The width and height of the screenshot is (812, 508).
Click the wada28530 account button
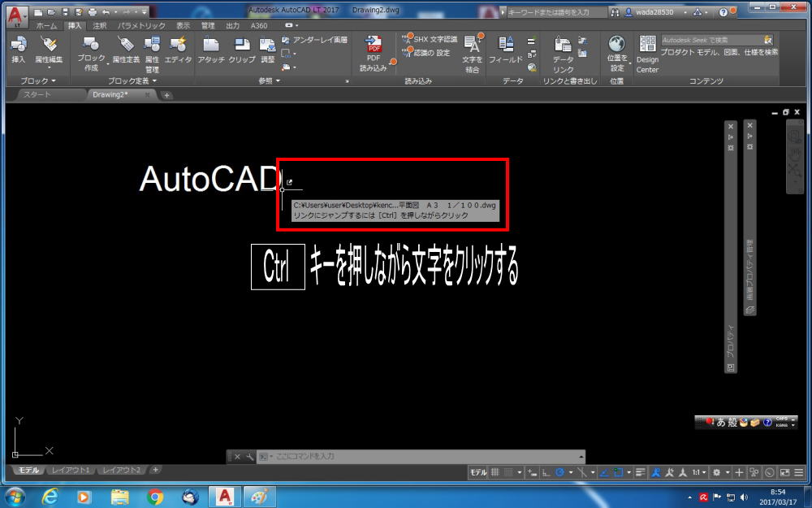(x=655, y=12)
